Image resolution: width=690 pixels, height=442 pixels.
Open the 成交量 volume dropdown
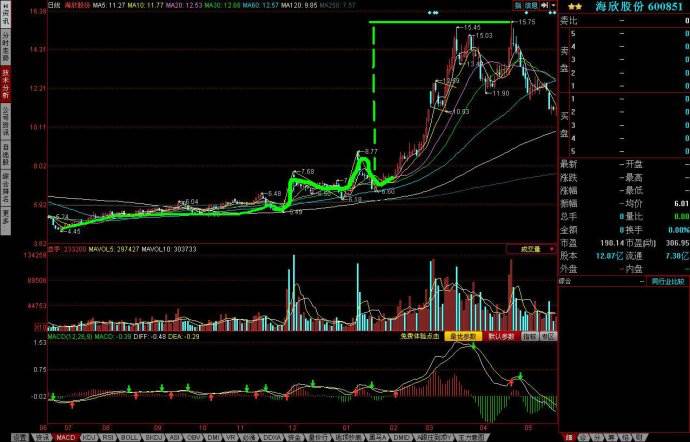(532, 249)
